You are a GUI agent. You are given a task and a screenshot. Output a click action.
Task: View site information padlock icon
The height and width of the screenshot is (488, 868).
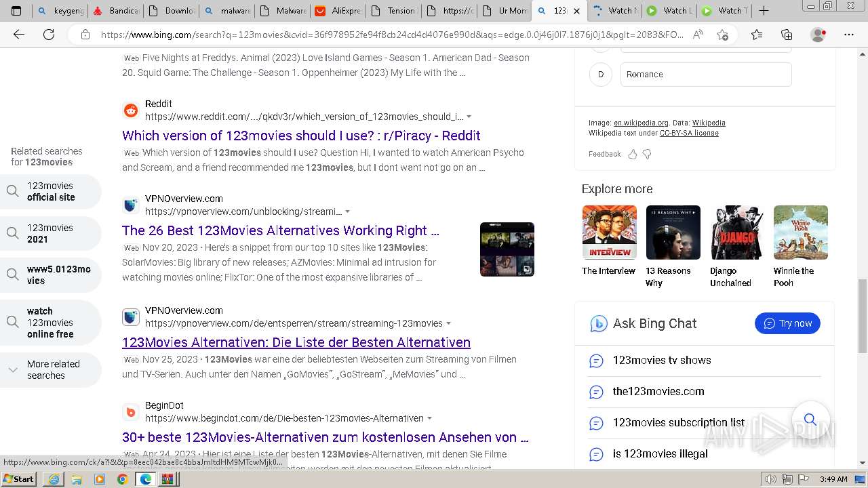click(x=85, y=35)
